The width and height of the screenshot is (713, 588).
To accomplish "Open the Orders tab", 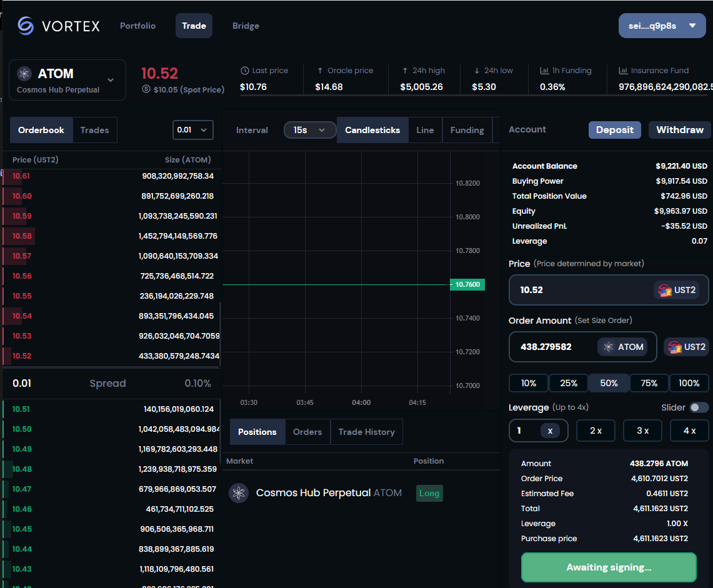I will 307,432.
